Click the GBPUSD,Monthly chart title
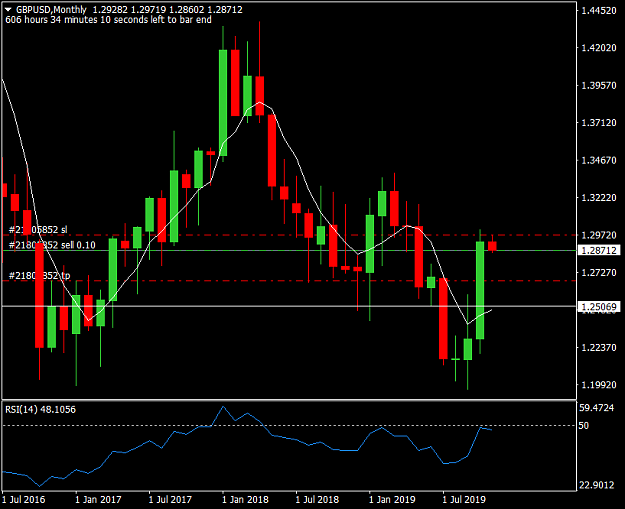Screen dimensions: 625x509 click(x=51, y=10)
